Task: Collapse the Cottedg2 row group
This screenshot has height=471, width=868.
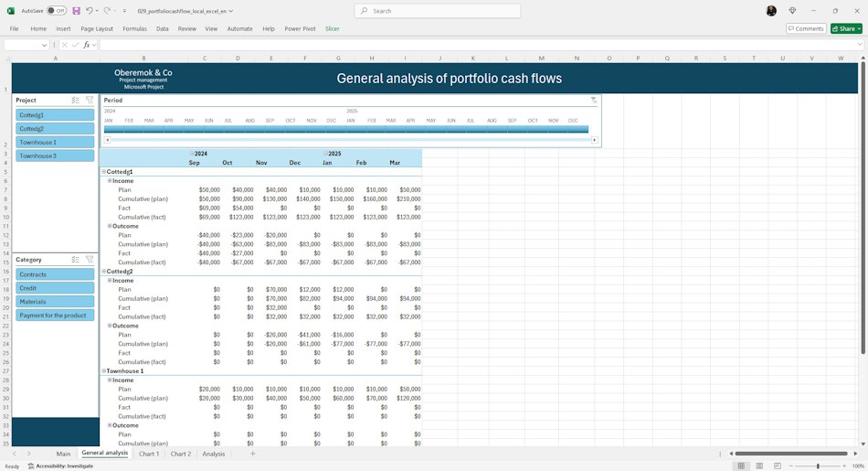Action: pos(103,272)
